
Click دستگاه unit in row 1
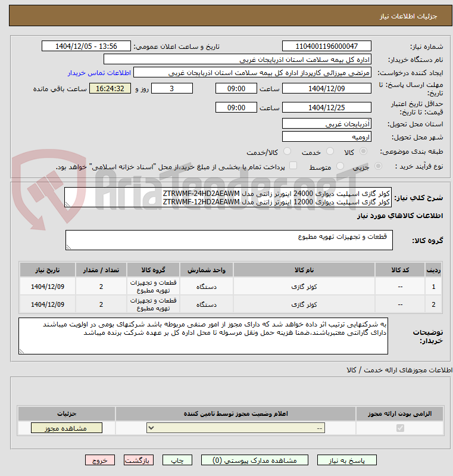[x=207, y=287]
